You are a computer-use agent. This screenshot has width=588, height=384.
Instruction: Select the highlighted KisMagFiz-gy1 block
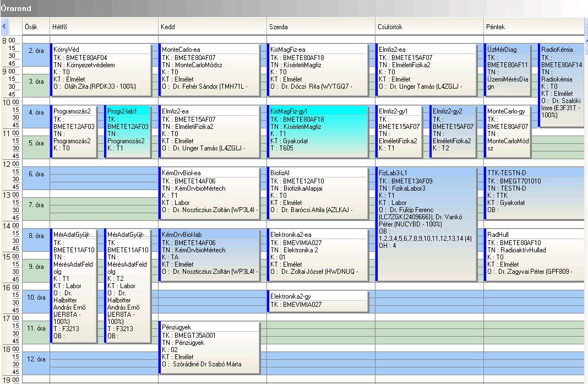click(318, 132)
